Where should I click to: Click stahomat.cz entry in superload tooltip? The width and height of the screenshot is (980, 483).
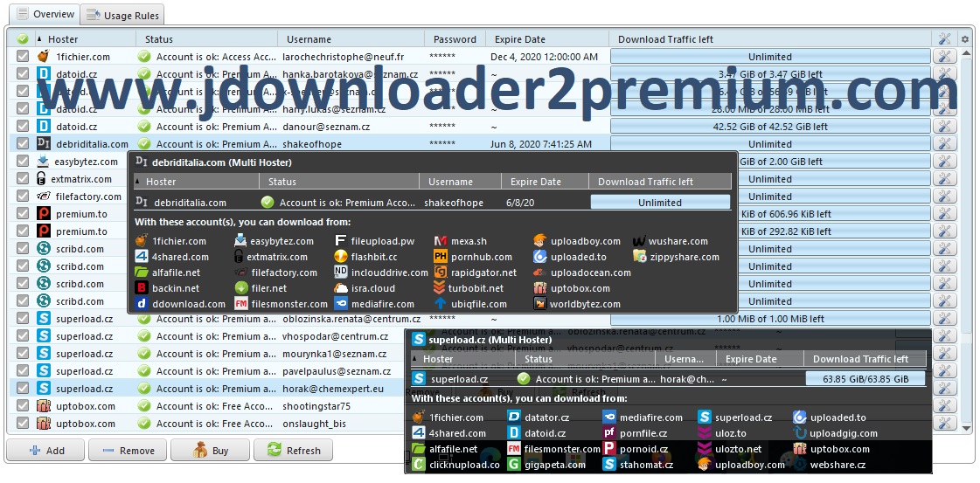[x=638, y=465]
